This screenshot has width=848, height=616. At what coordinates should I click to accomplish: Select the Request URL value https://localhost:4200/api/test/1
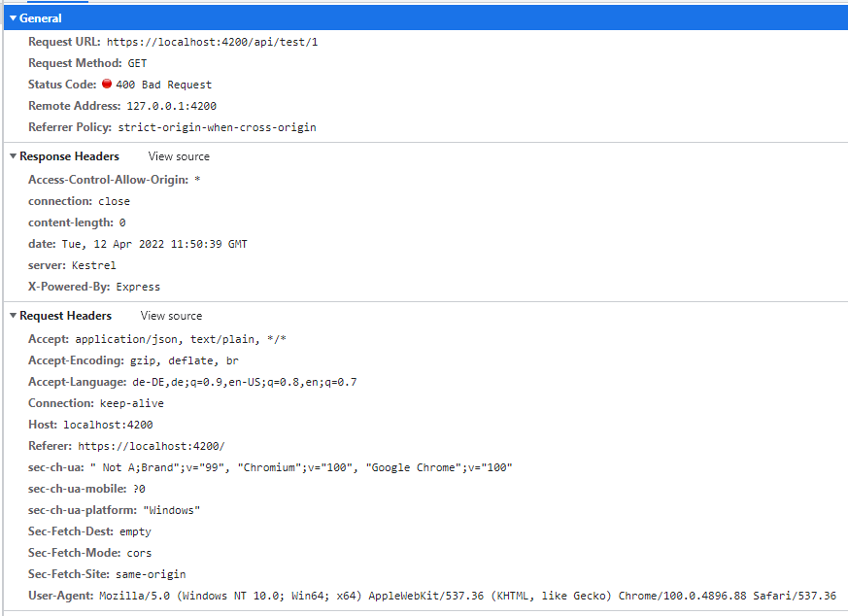[x=212, y=42]
